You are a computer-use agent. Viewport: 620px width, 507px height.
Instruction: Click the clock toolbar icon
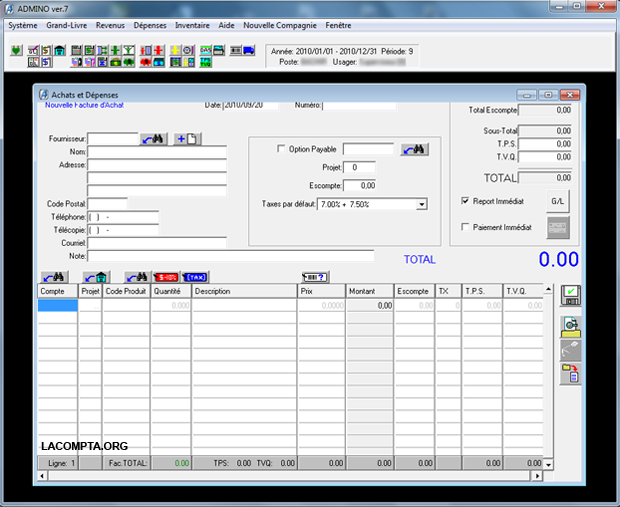pyautogui.click(x=188, y=50)
